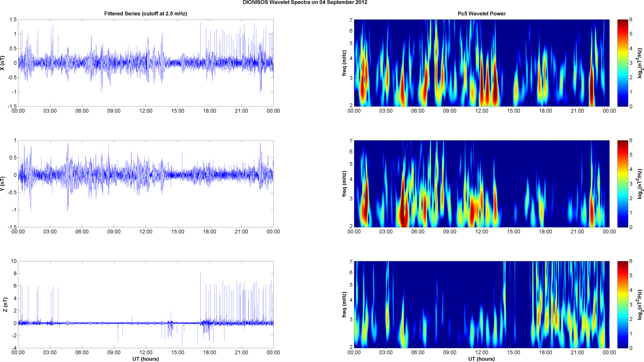Screen dimensions: 644x362
Task: Click the 'Pc5 Wavelet Power' title
Action: [x=481, y=14]
